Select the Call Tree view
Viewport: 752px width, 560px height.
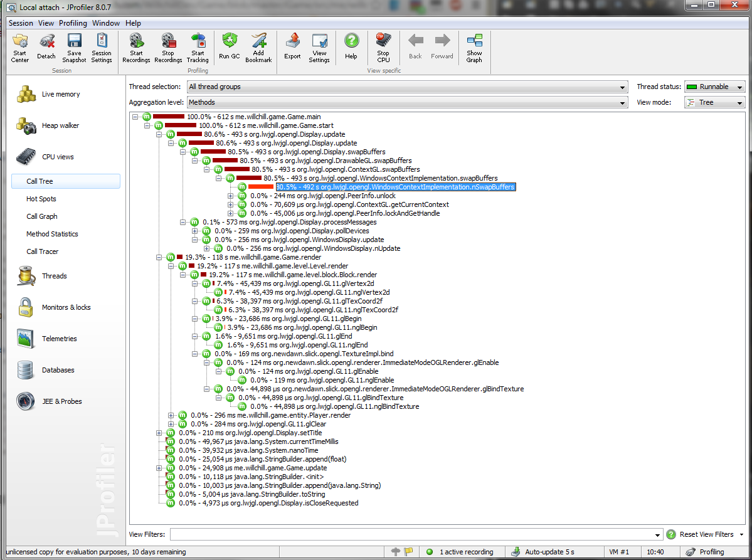point(66,181)
